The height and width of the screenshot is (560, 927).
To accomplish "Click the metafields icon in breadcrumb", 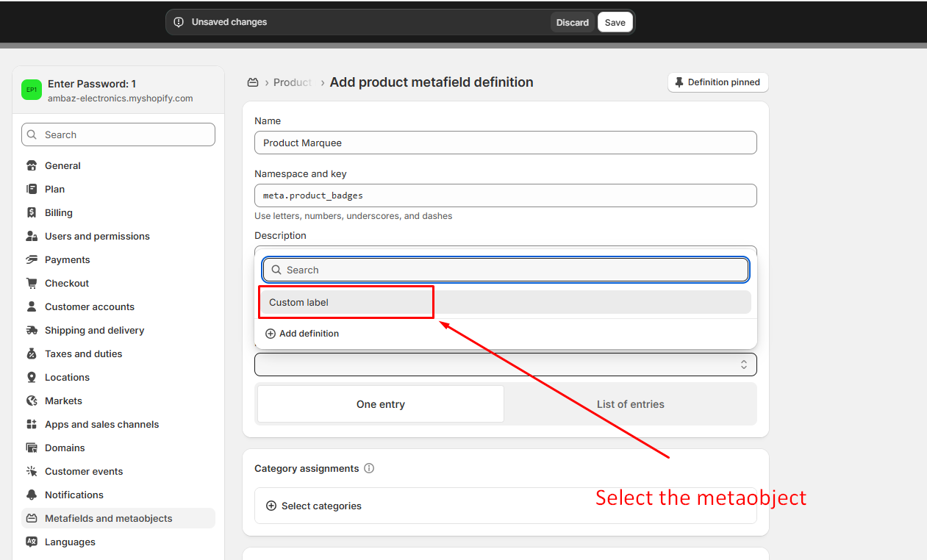I will 253,82.
